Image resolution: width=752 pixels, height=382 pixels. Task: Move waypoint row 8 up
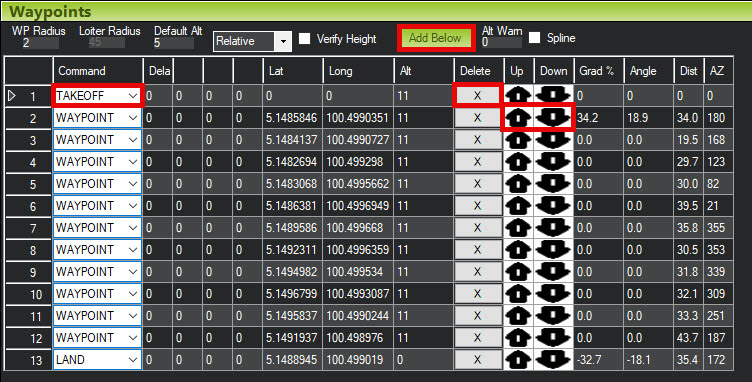(518, 250)
